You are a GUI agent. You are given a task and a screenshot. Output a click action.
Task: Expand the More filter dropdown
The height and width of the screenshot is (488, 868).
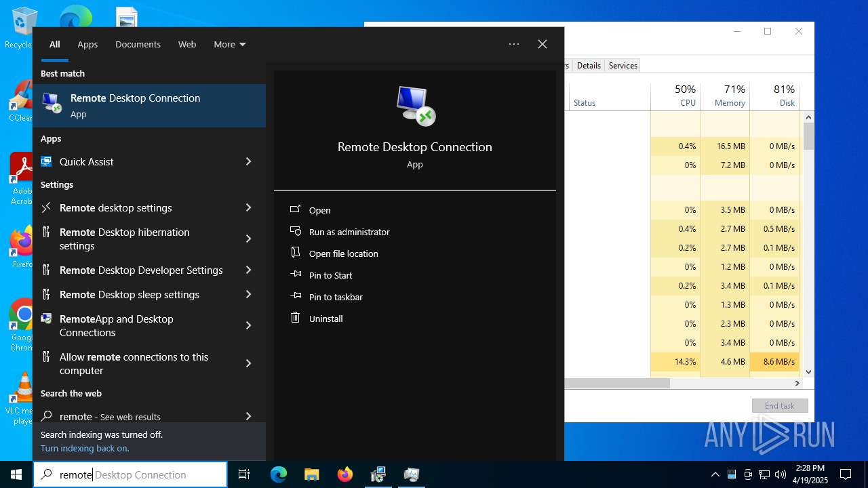[x=230, y=44]
